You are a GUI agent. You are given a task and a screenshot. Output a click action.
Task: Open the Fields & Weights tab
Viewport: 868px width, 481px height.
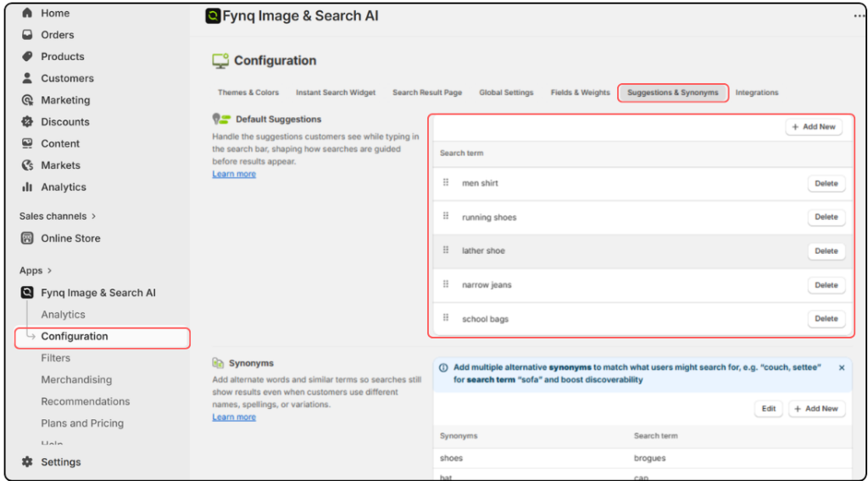[x=580, y=92]
